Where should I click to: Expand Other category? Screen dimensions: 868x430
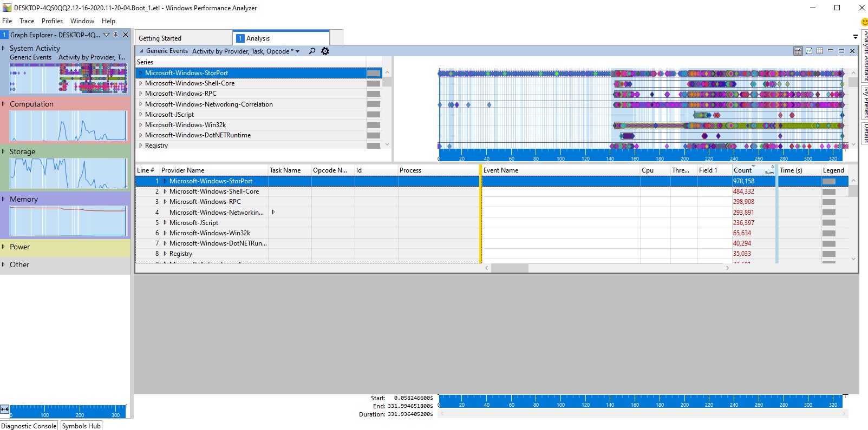click(3, 264)
